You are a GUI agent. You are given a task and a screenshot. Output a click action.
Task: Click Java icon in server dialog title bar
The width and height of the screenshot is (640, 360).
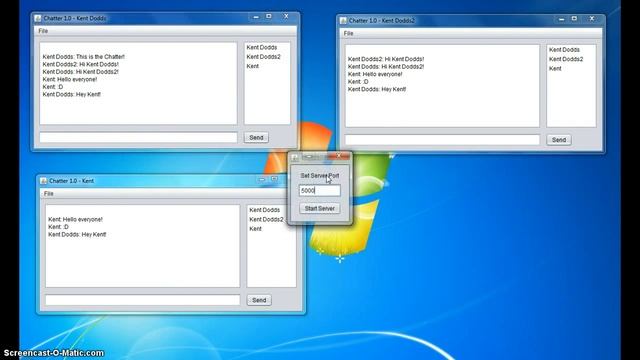(294, 158)
